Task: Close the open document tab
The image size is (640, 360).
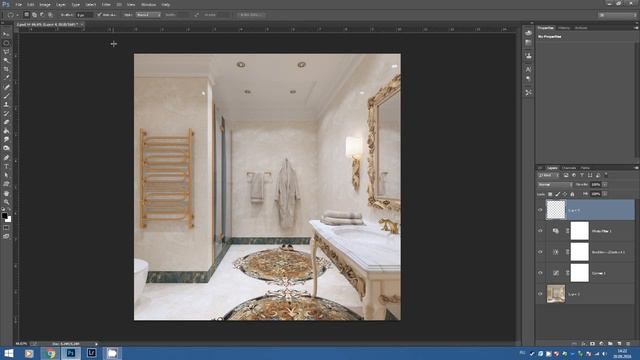Action: [x=82, y=24]
